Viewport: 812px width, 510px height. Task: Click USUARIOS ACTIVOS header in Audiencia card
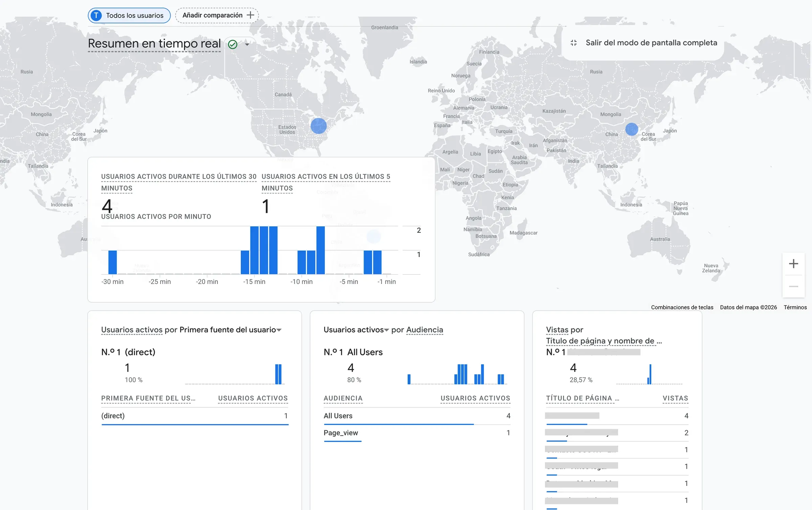point(475,398)
